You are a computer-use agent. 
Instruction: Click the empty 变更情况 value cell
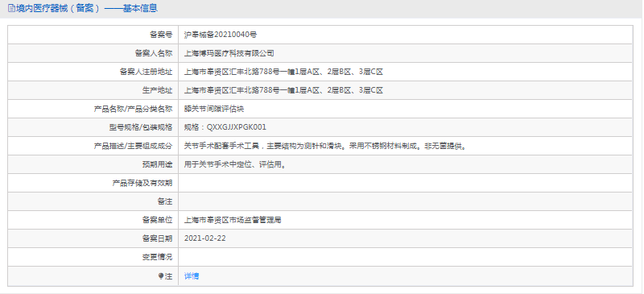coord(406,257)
